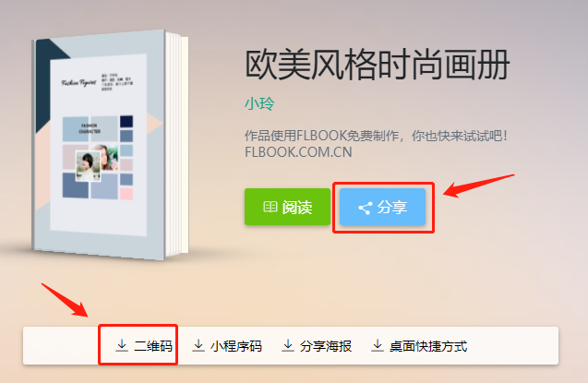
Task: Click the FASHION CHARACTER block on the cover
Action: coord(90,128)
